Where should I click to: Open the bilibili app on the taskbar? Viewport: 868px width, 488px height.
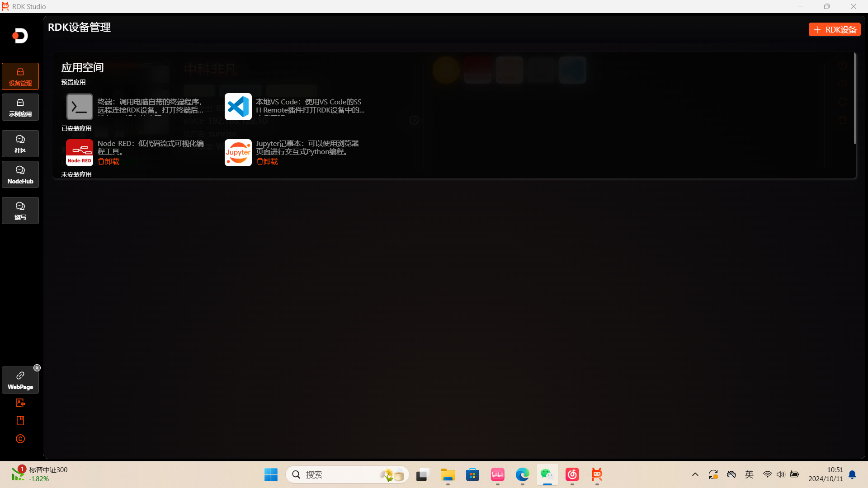coord(497,474)
